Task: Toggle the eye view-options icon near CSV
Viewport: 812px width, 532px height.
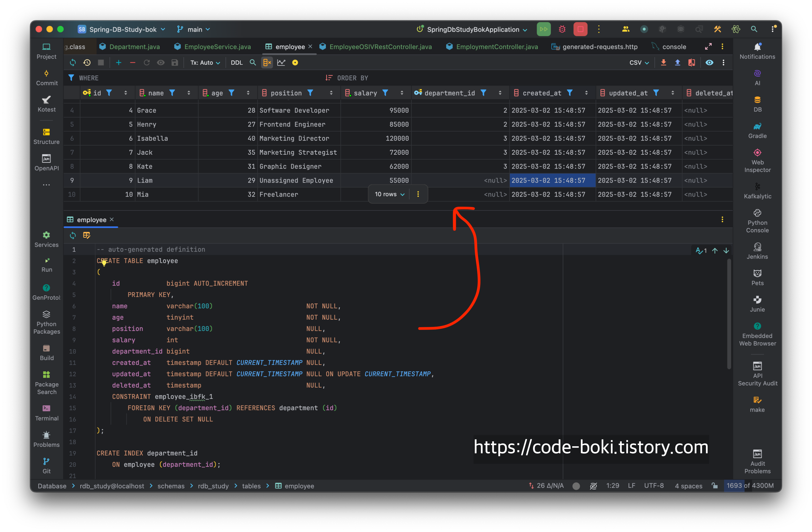Action: click(709, 62)
